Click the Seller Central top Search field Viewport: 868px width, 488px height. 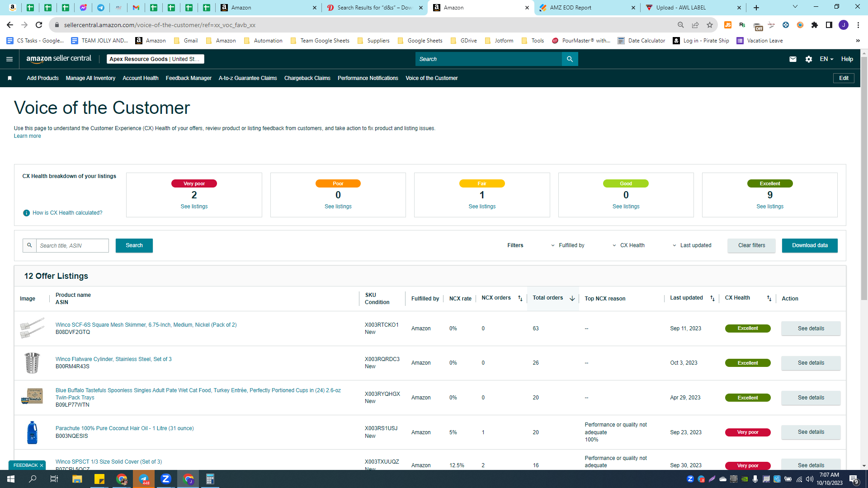[x=488, y=59]
